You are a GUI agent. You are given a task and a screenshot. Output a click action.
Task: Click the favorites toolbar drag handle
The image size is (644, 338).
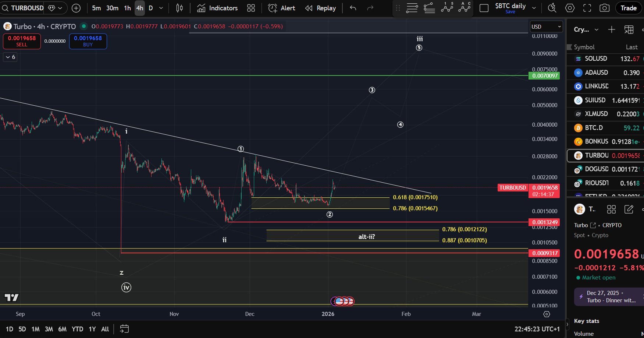(398, 8)
